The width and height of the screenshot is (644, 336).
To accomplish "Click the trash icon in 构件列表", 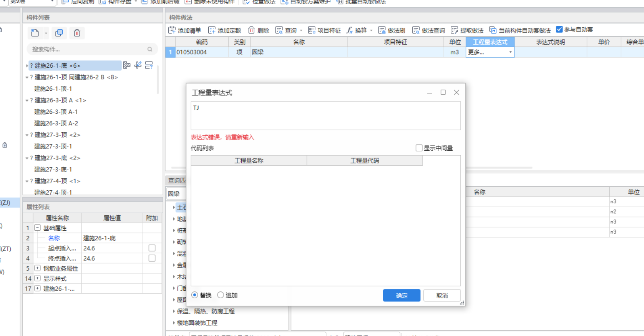I will point(77,33).
